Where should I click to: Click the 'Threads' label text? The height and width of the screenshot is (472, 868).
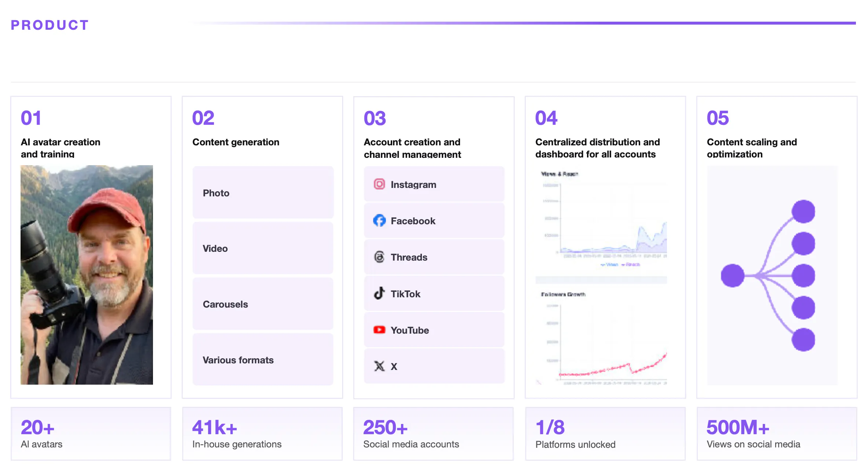(x=409, y=257)
